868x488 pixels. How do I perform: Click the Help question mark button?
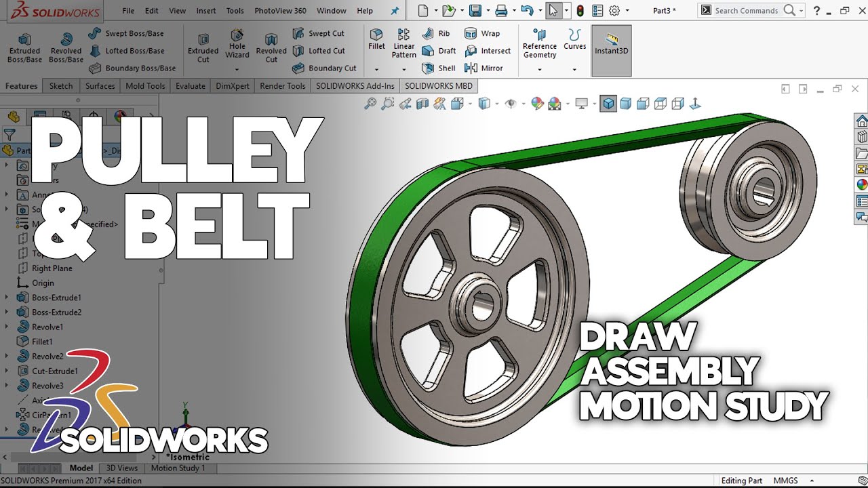tap(816, 10)
